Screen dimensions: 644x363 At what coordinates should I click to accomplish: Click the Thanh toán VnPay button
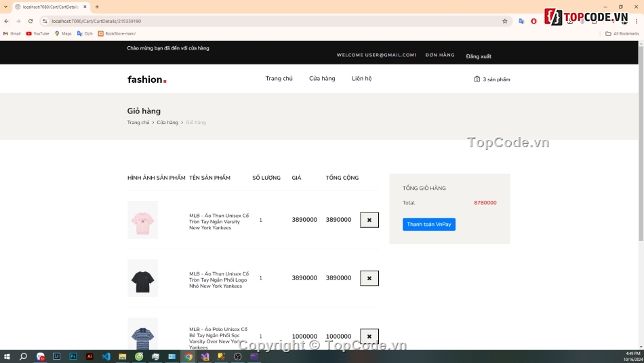tap(428, 225)
